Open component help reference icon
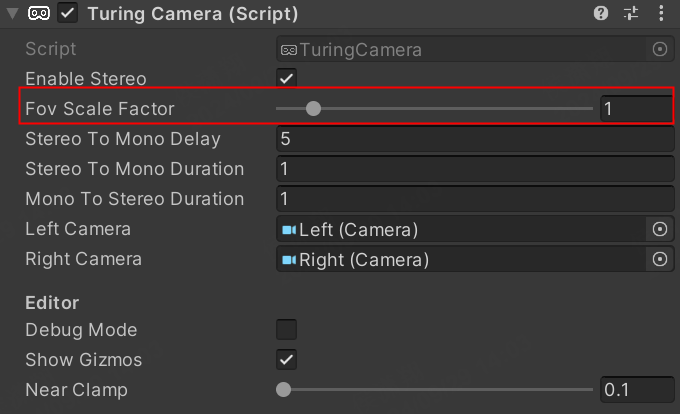This screenshot has width=680, height=414. pos(601,14)
